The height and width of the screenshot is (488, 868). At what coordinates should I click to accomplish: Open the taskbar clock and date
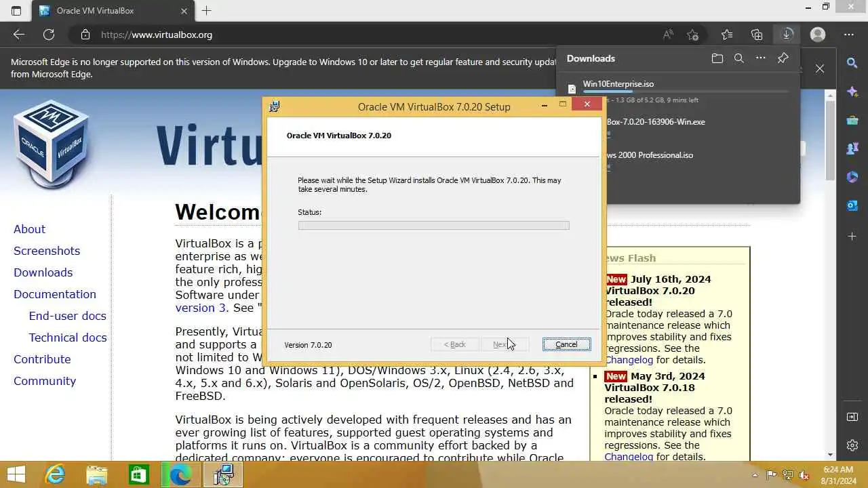coord(838,475)
